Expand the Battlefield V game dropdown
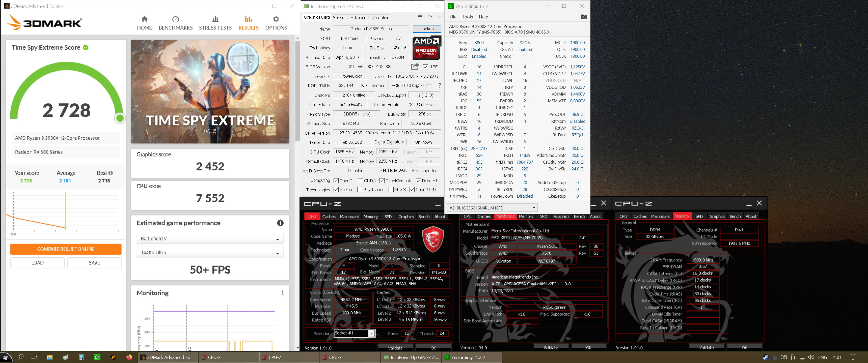This screenshot has width=868, height=363. coord(210,239)
